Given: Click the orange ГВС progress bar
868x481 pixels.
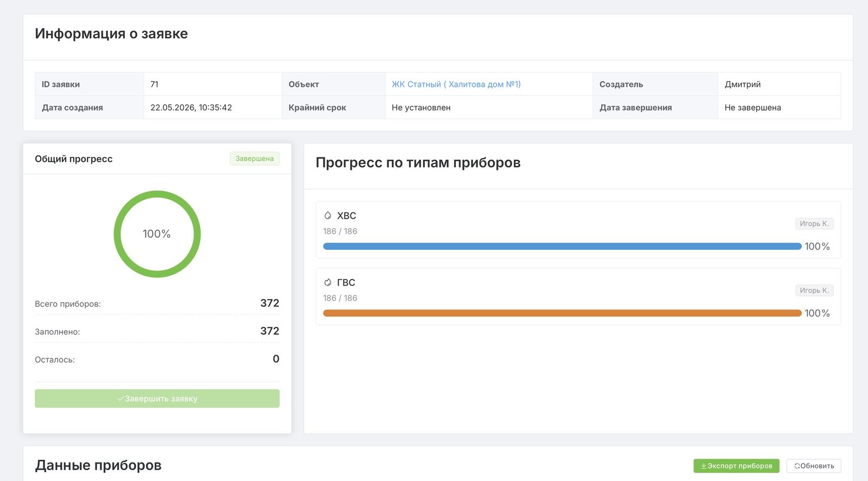Looking at the screenshot, I should pos(562,313).
